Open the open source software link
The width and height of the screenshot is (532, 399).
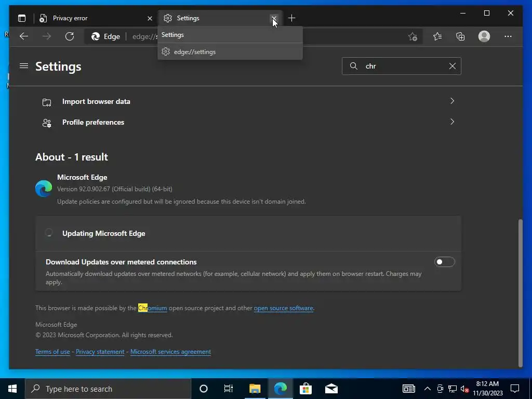[283, 308]
